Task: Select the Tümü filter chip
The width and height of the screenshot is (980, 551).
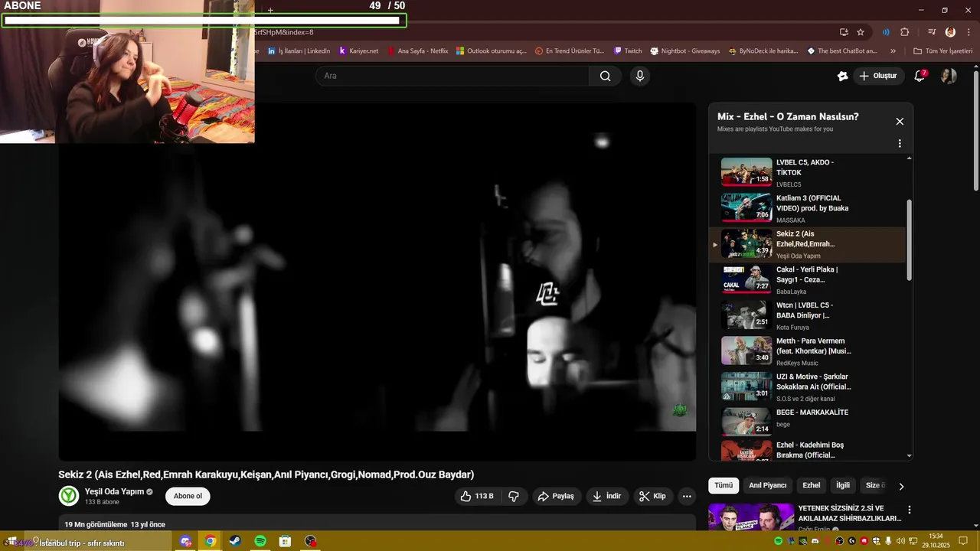Action: 724,485
